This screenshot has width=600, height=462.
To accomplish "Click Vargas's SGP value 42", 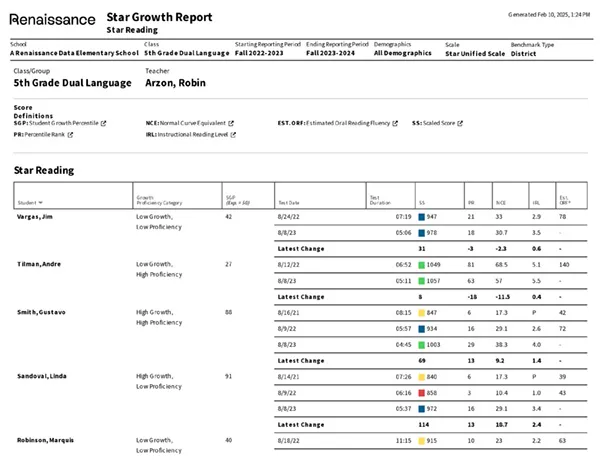I will [x=228, y=217].
